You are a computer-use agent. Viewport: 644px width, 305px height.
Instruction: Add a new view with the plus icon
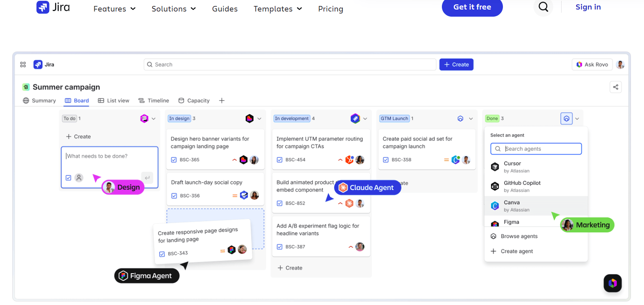tap(222, 101)
